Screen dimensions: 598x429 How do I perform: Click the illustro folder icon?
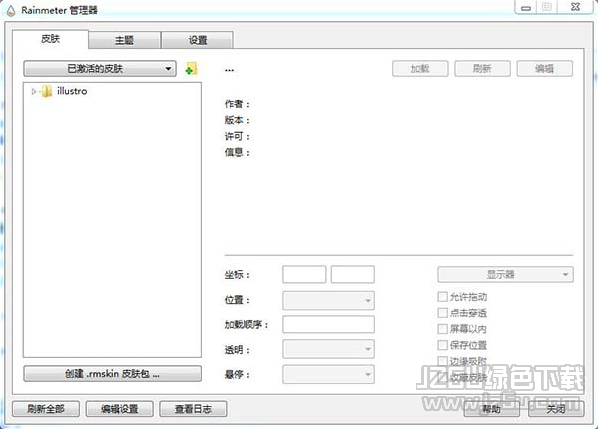pos(47,91)
